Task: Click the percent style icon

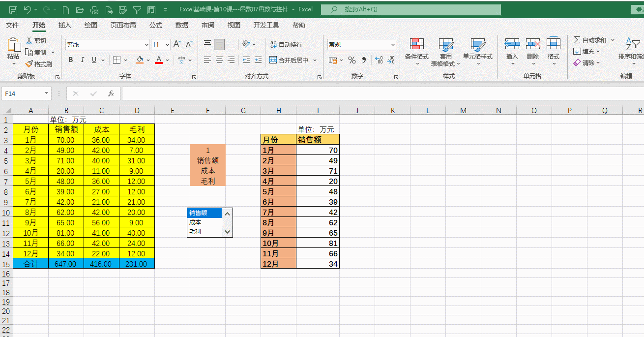Action: [352, 60]
